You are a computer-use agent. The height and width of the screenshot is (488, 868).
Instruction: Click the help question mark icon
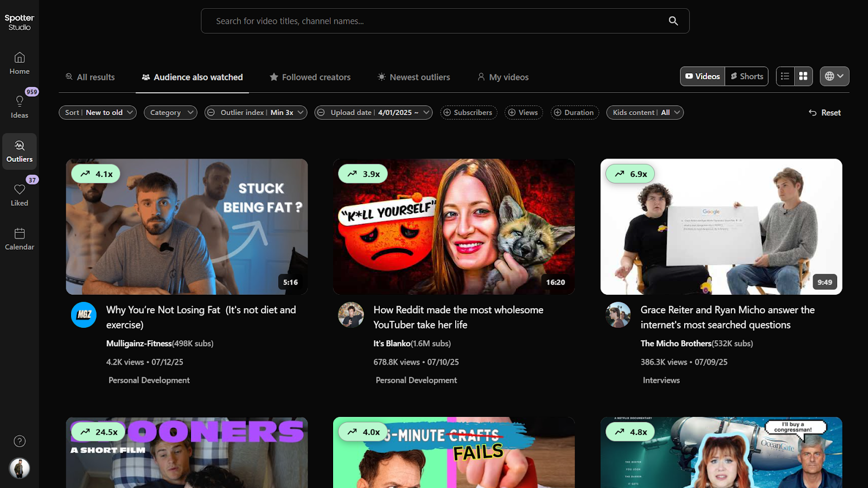(x=20, y=441)
